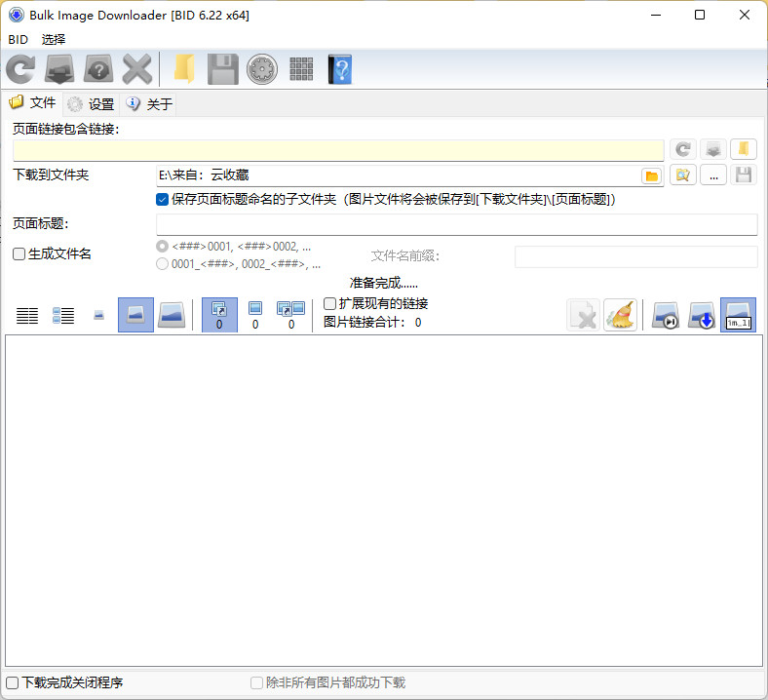Click the application logo in title bar
The width and height of the screenshot is (768, 700).
click(17, 15)
